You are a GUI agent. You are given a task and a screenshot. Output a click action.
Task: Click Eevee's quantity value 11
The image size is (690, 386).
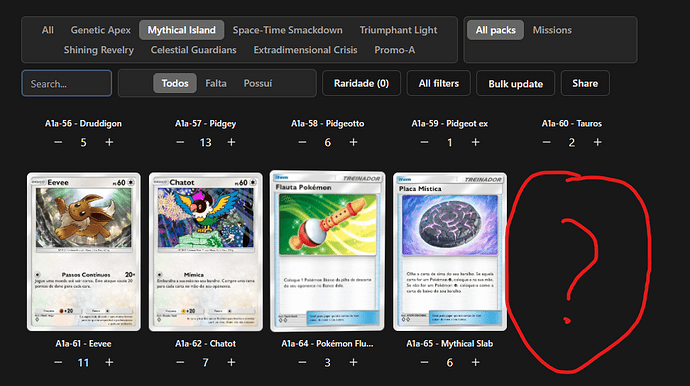tap(83, 362)
